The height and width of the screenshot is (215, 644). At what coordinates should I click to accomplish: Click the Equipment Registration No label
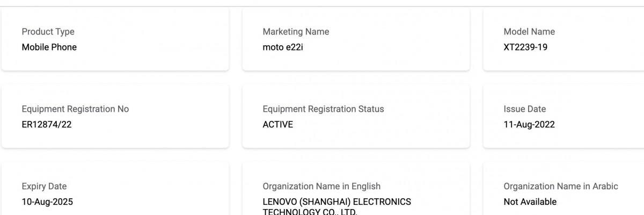[x=75, y=109]
